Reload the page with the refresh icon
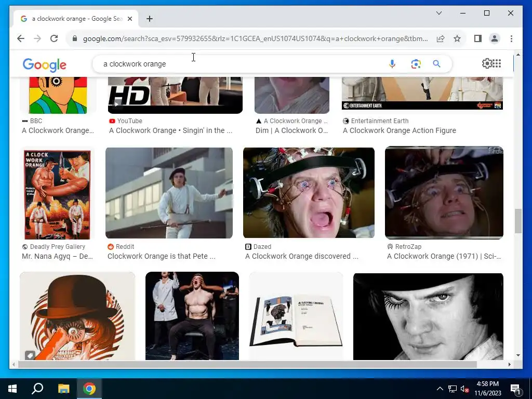Viewport: 532px width, 399px height. coord(54,38)
